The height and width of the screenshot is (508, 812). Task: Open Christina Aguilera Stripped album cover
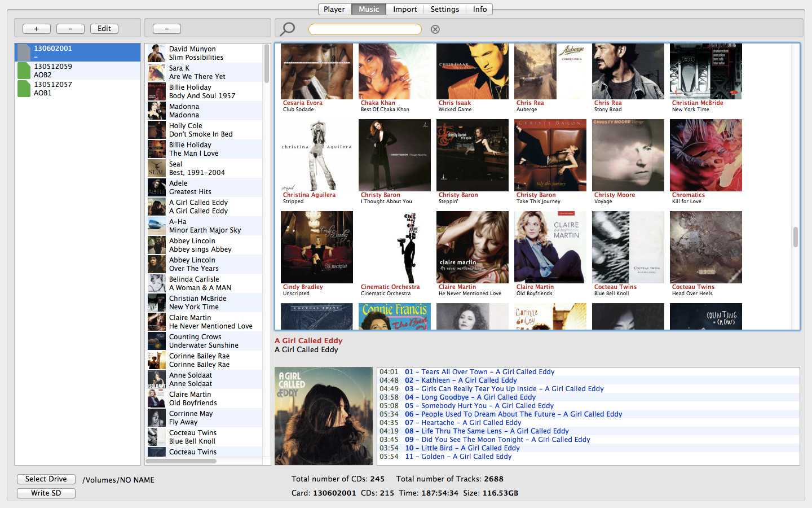point(317,155)
